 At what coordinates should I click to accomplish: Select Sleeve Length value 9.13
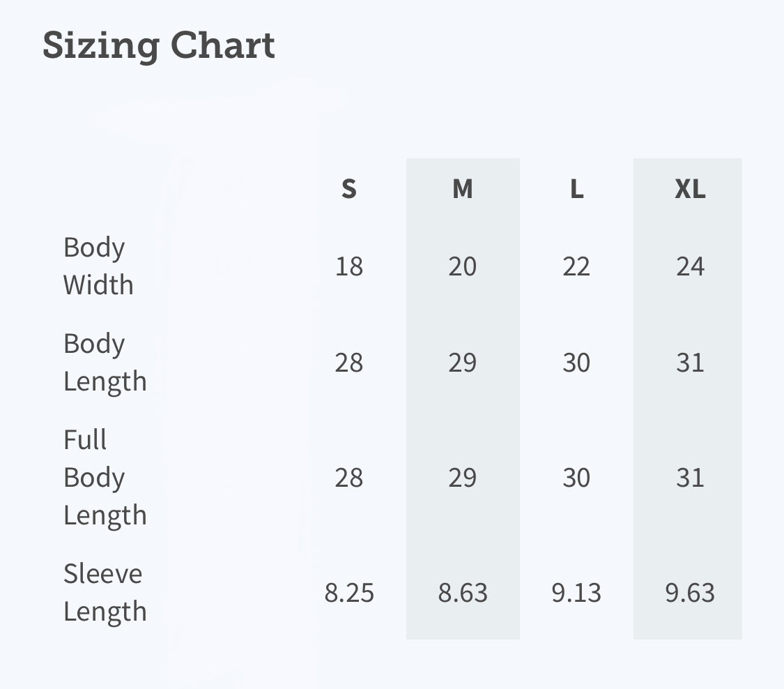(x=576, y=593)
